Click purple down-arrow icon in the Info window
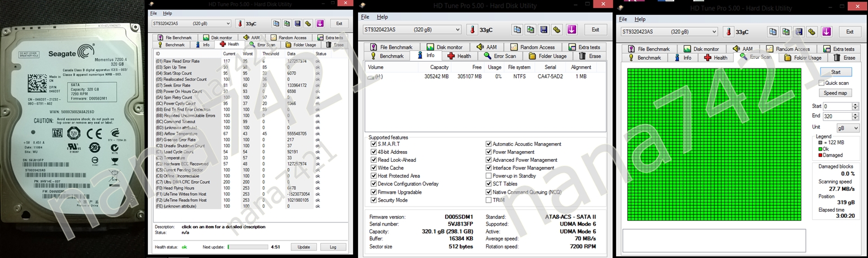This screenshot has height=258, width=868. [570, 29]
